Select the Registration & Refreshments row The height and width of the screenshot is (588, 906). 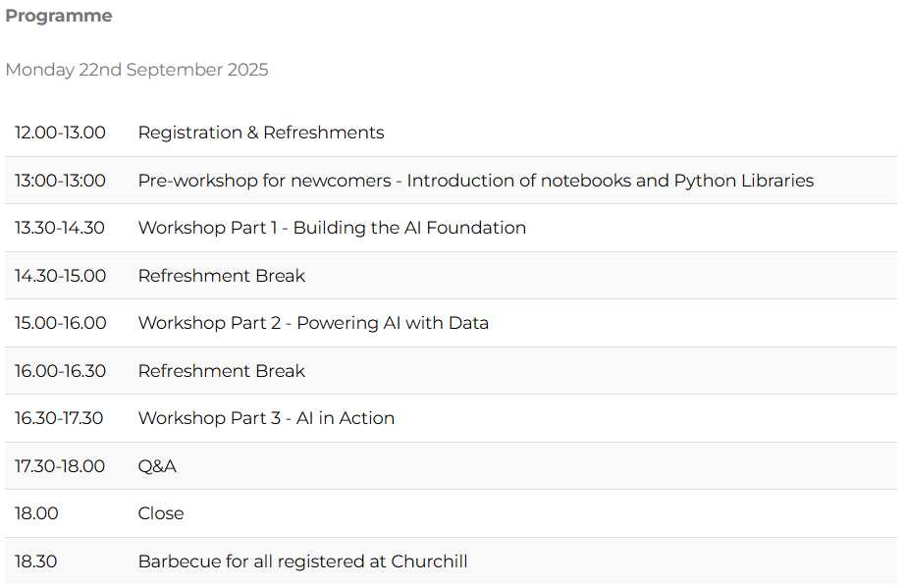click(x=260, y=133)
